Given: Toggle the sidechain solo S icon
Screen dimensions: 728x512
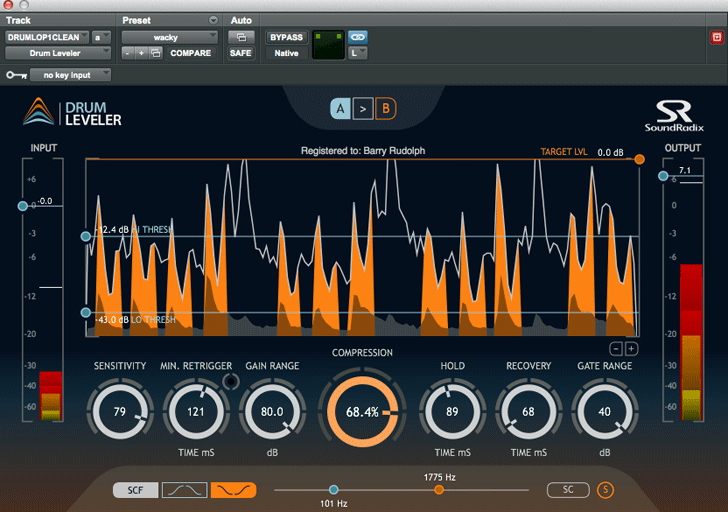Looking at the screenshot, I should (x=605, y=490).
